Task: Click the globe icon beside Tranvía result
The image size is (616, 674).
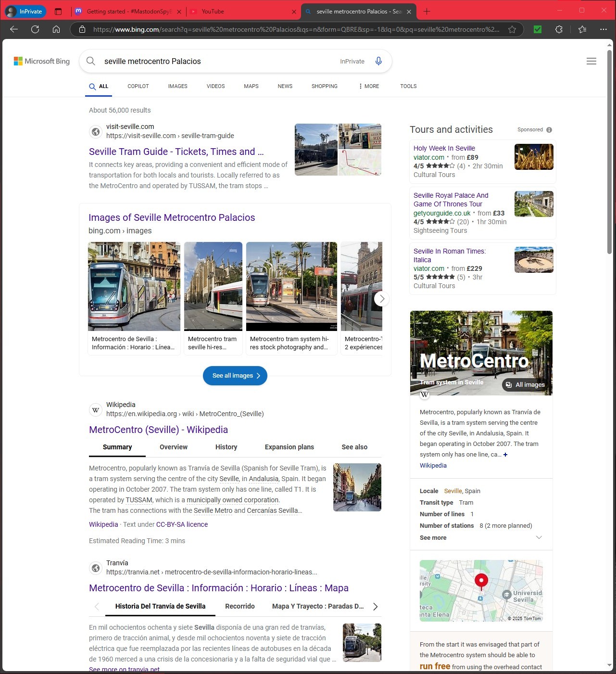Action: 96,568
